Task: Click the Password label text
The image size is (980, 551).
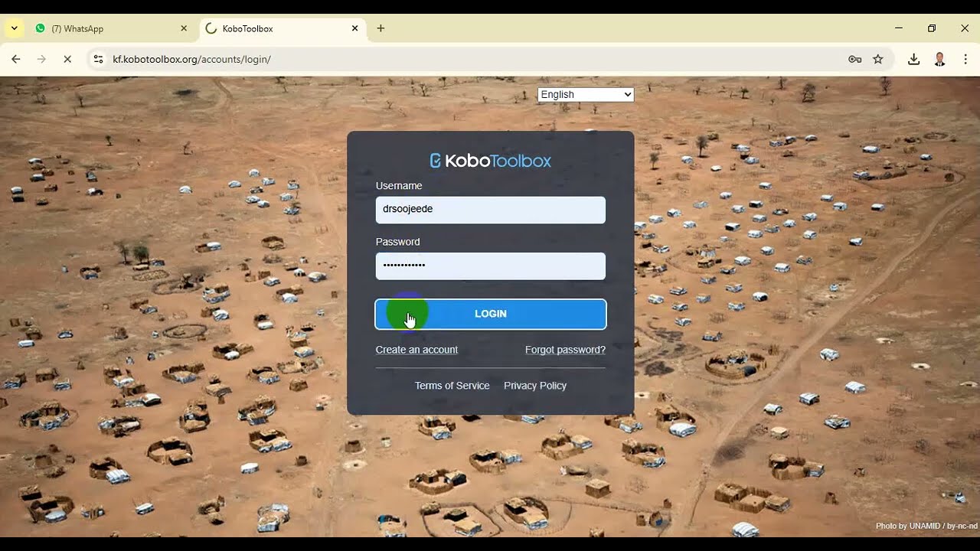Action: tap(397, 242)
